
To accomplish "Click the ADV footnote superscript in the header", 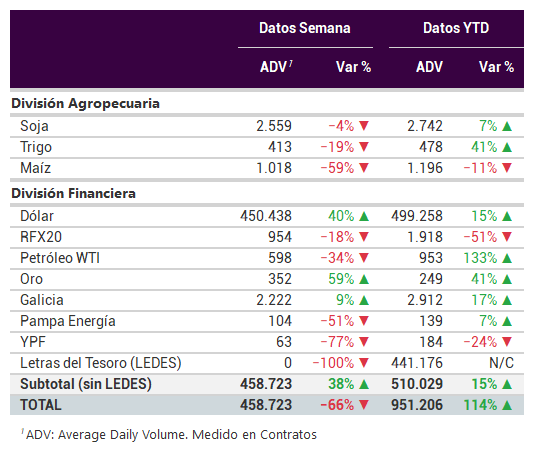I will (290, 63).
